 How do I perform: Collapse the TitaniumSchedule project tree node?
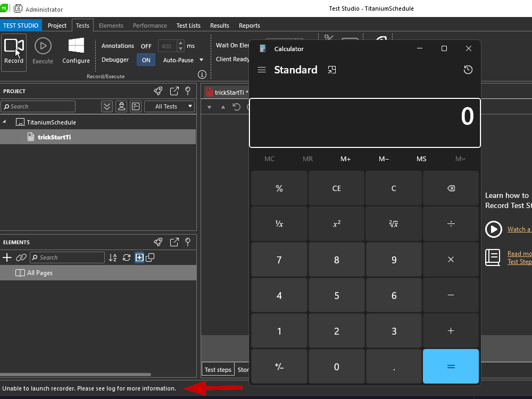click(5, 122)
